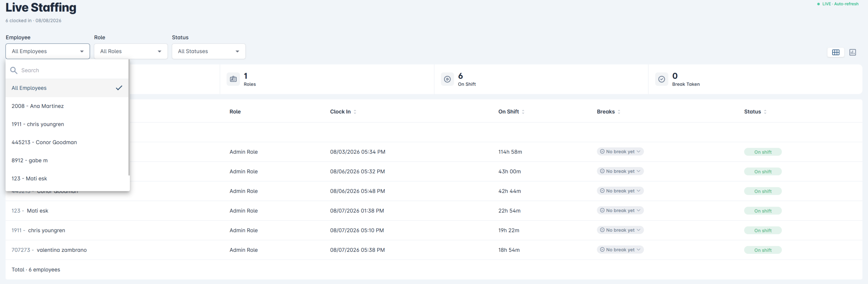Select 1911 - chris youngren from list
The width and height of the screenshot is (868, 284).
click(x=67, y=124)
